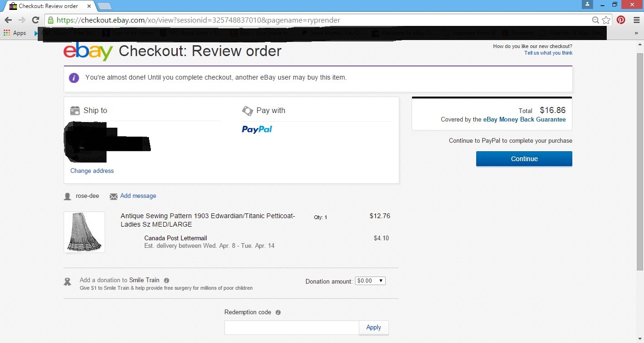Click the zoom magnifier icon in address bar
The width and height of the screenshot is (644, 343).
(596, 20)
